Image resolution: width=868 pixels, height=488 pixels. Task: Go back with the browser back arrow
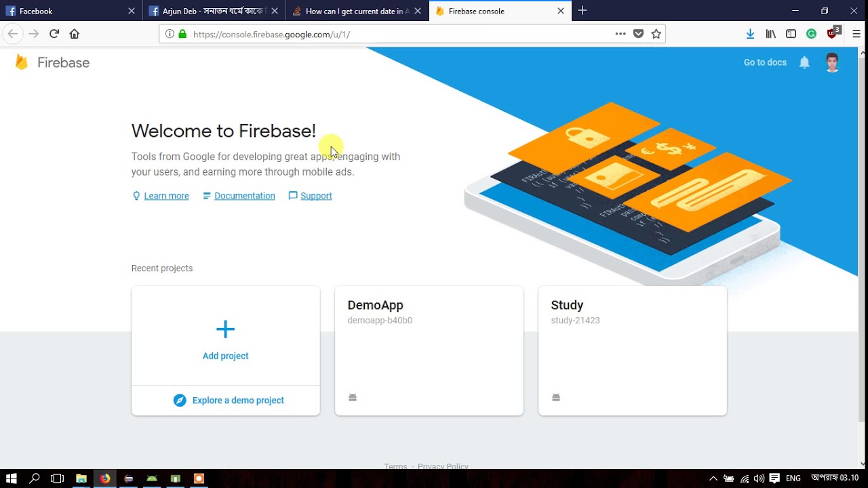point(12,34)
